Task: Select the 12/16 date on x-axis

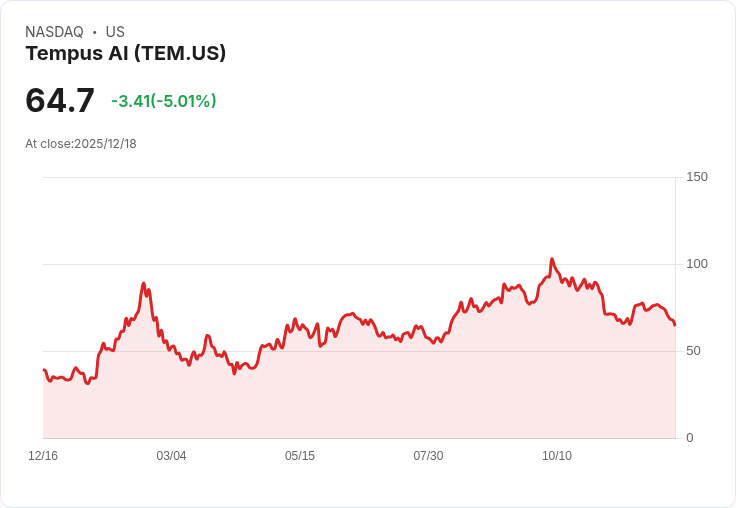Action: (43, 456)
